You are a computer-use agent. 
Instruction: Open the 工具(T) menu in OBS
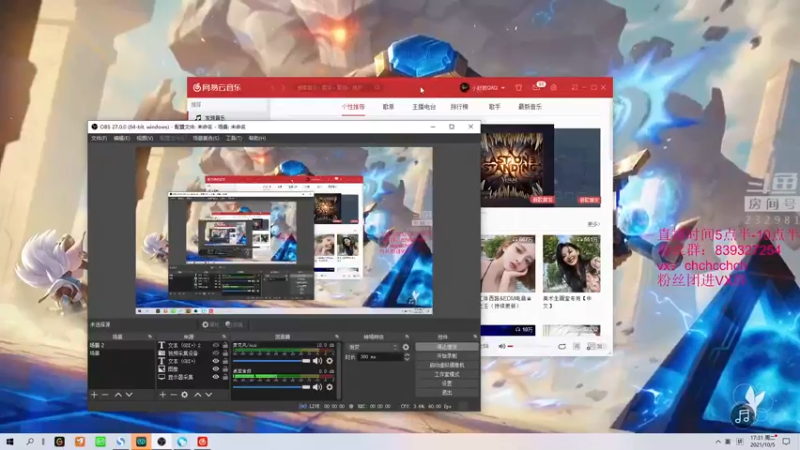(234, 138)
